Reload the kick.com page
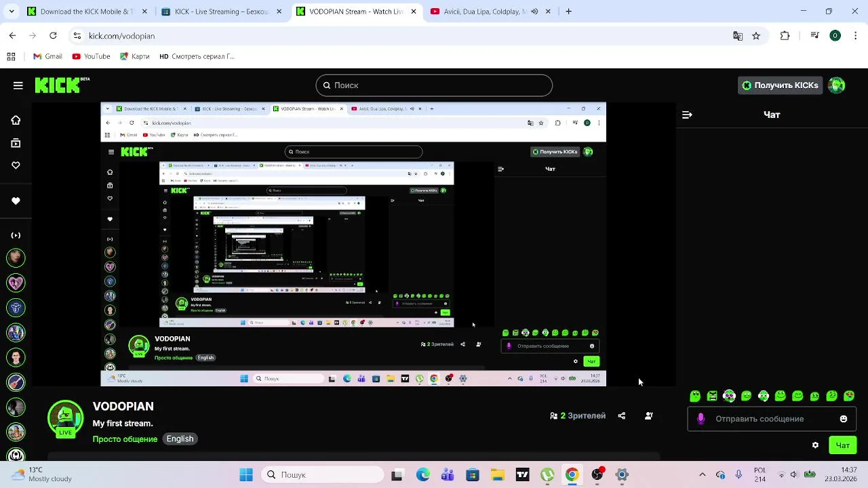The height and width of the screenshot is (488, 868). (x=53, y=36)
